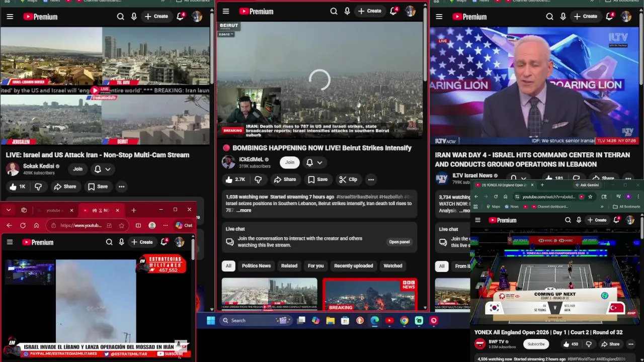The height and width of the screenshot is (362, 644).
Task: Notifications bell in ILTV window header
Action: pyautogui.click(x=609, y=17)
